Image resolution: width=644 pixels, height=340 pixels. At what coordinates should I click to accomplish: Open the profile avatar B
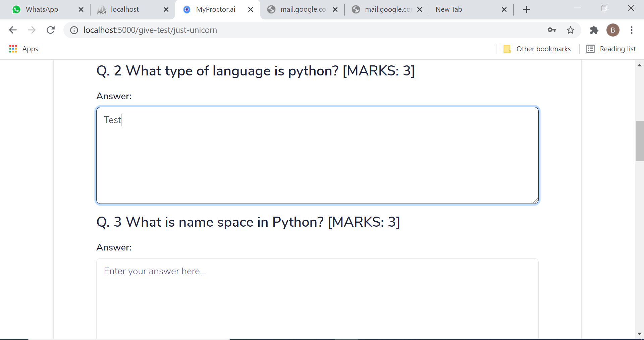coord(613,30)
